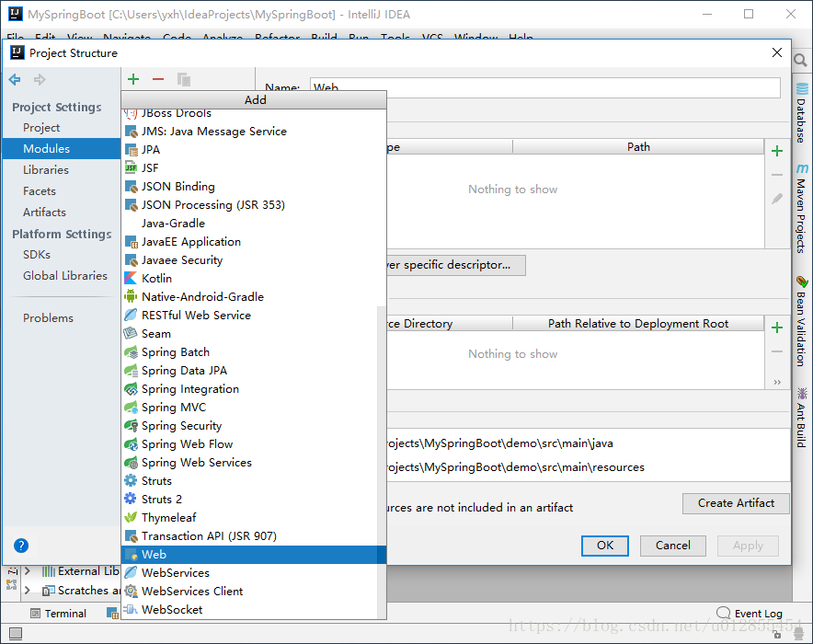Add a deployment descriptor with plus icon
813x644 pixels.
(777, 151)
